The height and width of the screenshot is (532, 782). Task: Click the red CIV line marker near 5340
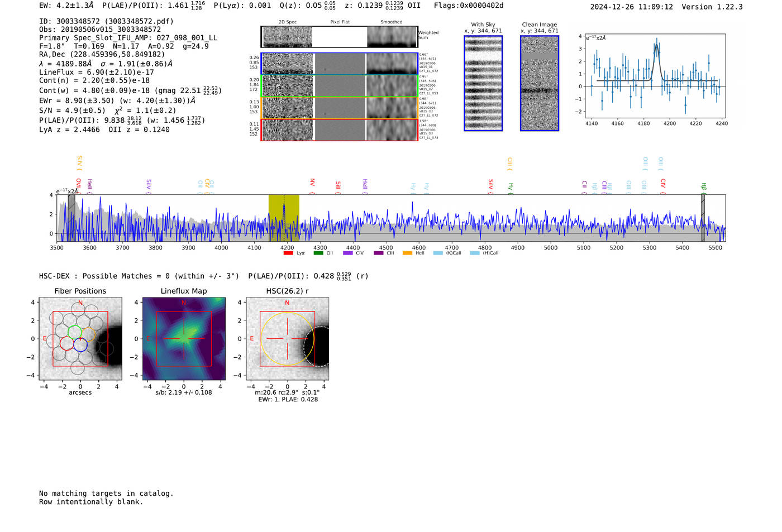click(663, 186)
